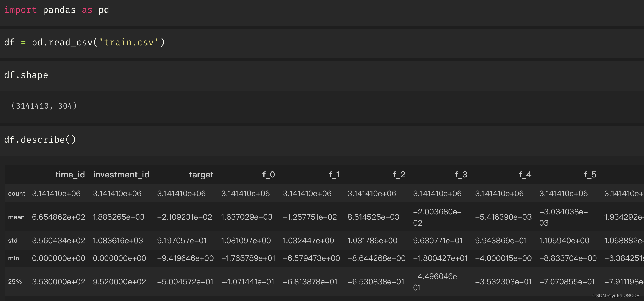Click the time_id column header
The height and width of the screenshot is (301, 644).
pyautogui.click(x=70, y=175)
